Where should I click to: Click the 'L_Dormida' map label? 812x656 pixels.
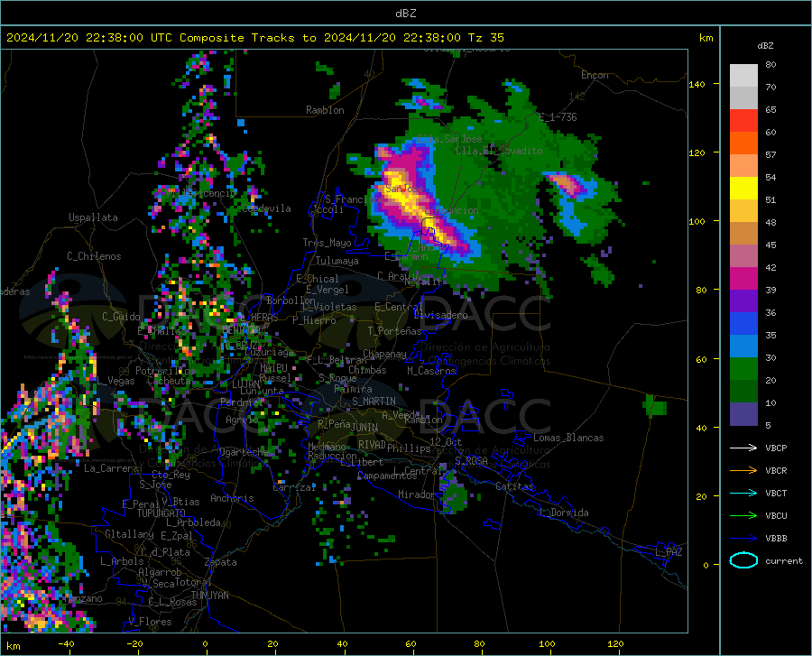[x=563, y=513]
